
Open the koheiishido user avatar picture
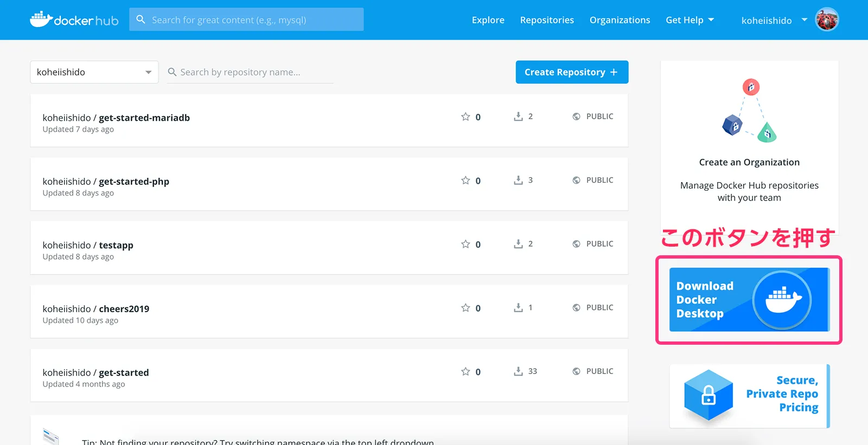tap(827, 20)
